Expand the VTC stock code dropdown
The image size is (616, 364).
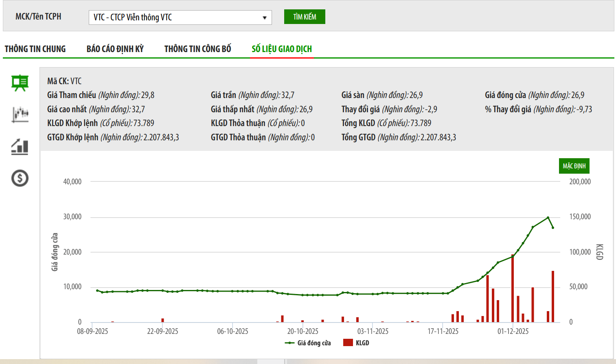264,17
